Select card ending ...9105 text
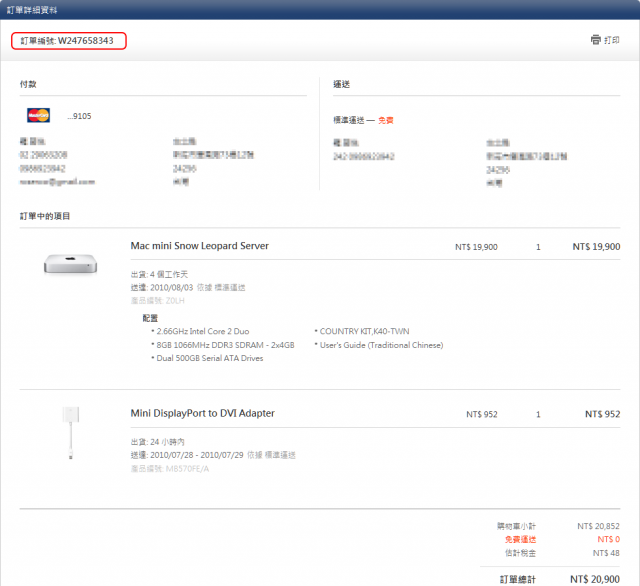 [x=79, y=116]
